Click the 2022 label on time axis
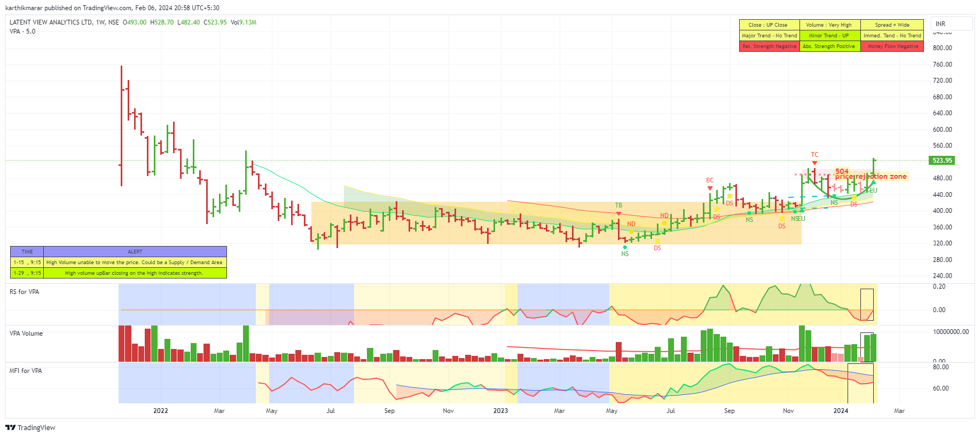This screenshot has width=980, height=437. click(160, 411)
